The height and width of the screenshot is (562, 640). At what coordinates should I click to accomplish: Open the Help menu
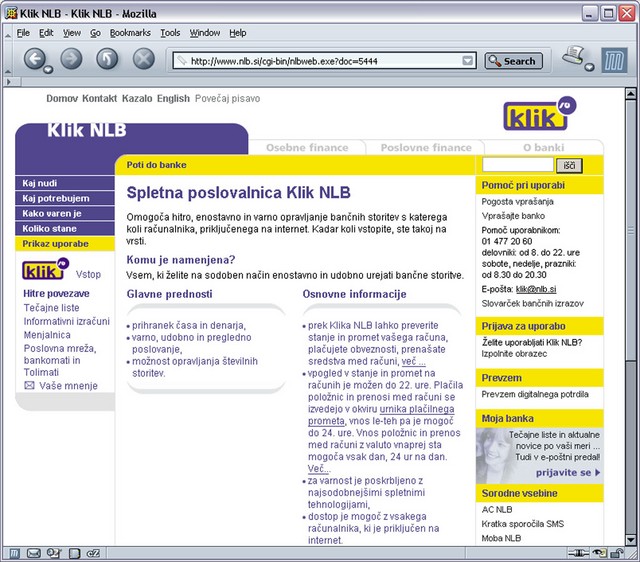click(238, 33)
